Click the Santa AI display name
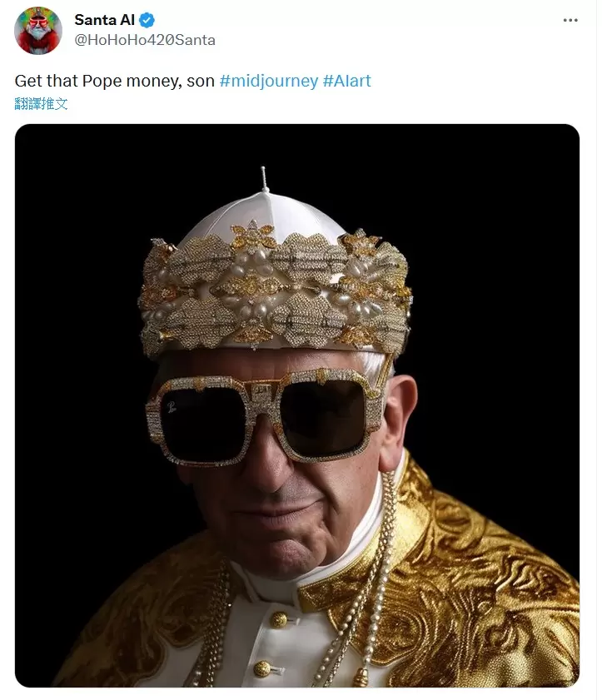Viewport: 602px width, 700px height. tap(103, 21)
